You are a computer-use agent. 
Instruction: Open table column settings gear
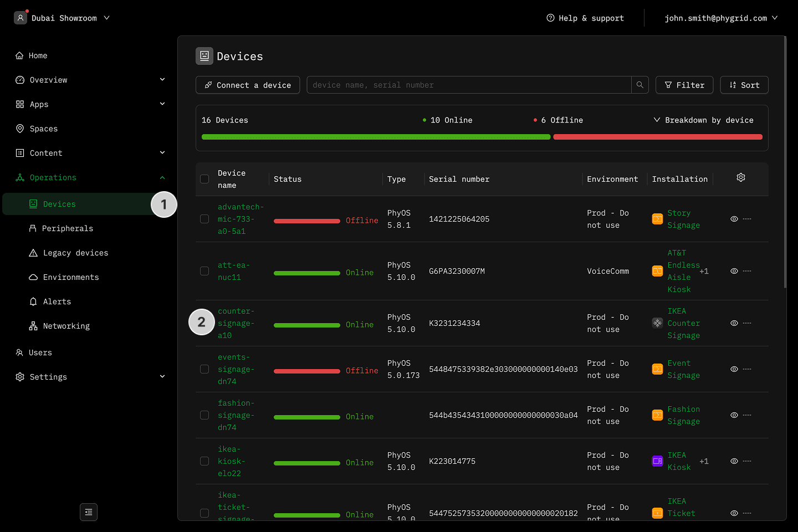tap(740, 177)
